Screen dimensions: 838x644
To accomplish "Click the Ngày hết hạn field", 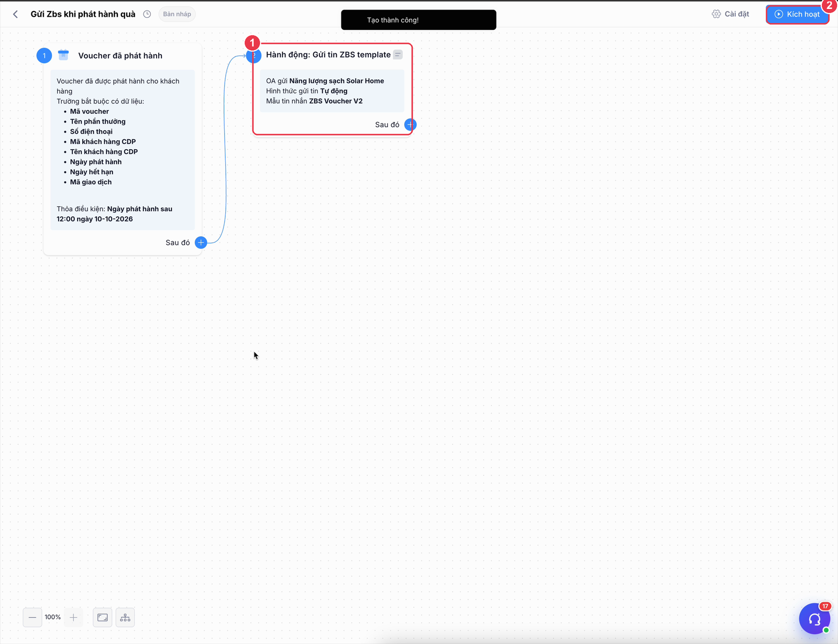I will tap(92, 172).
